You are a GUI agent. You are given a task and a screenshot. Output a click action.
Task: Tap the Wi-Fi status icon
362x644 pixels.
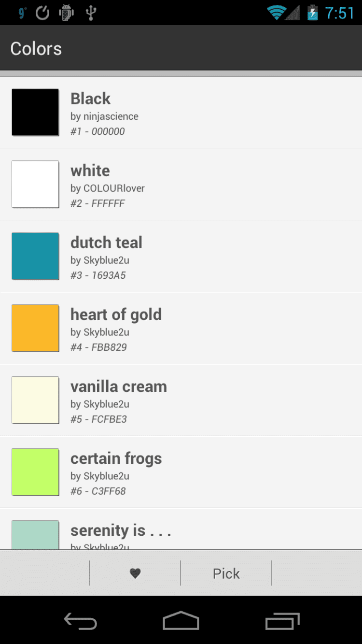pos(277,13)
